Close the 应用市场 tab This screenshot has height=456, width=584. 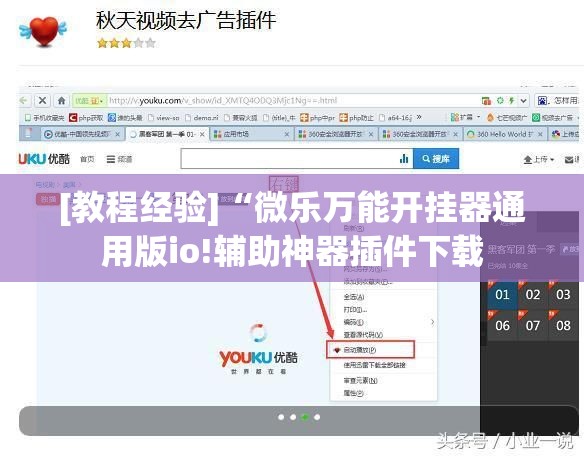287,134
